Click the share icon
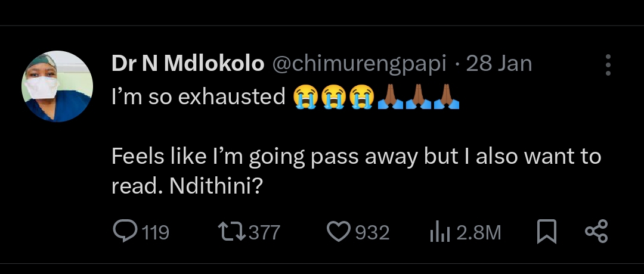644x274 pixels. (x=596, y=232)
